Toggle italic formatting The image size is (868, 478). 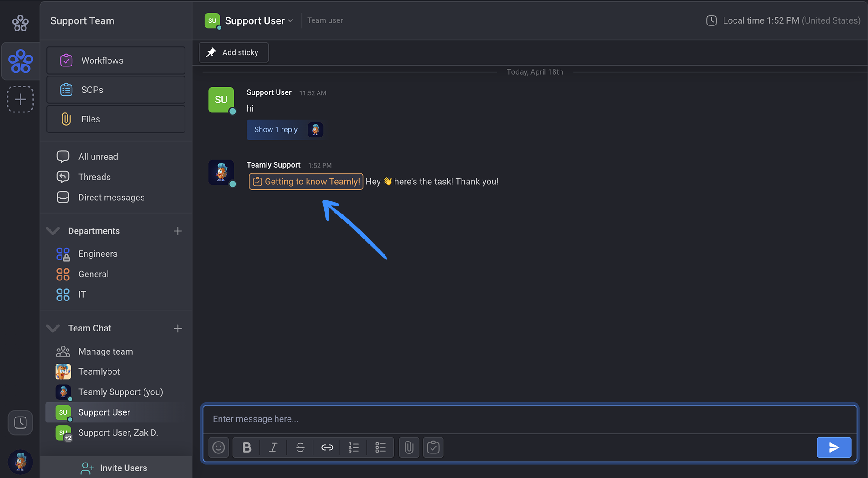pyautogui.click(x=273, y=447)
